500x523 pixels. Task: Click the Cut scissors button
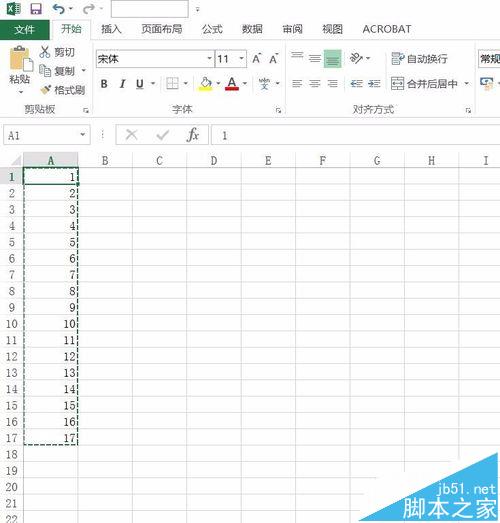(x=57, y=52)
